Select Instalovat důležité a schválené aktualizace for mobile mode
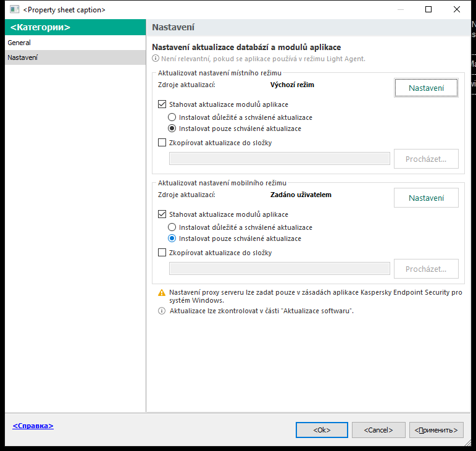Image resolution: width=476 pixels, height=451 pixels. (172, 227)
